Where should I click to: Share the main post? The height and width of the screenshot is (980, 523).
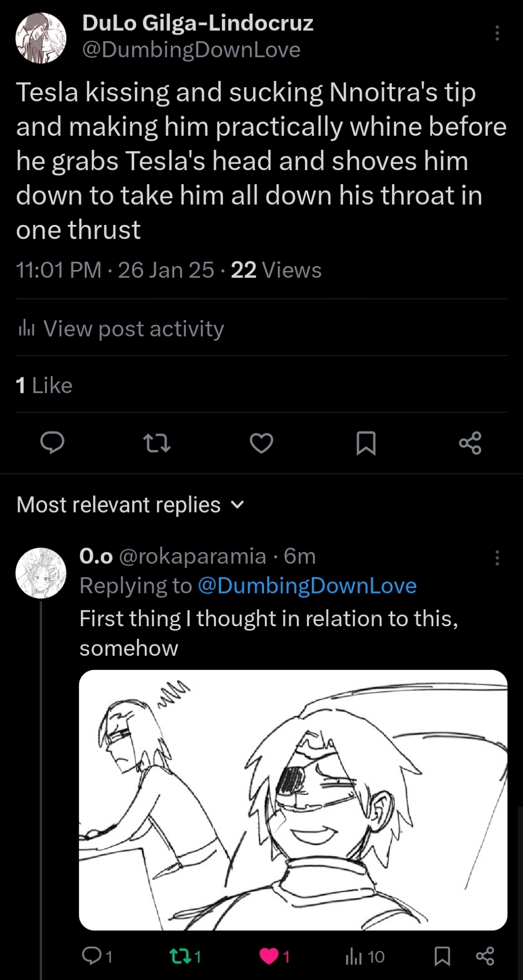[470, 443]
